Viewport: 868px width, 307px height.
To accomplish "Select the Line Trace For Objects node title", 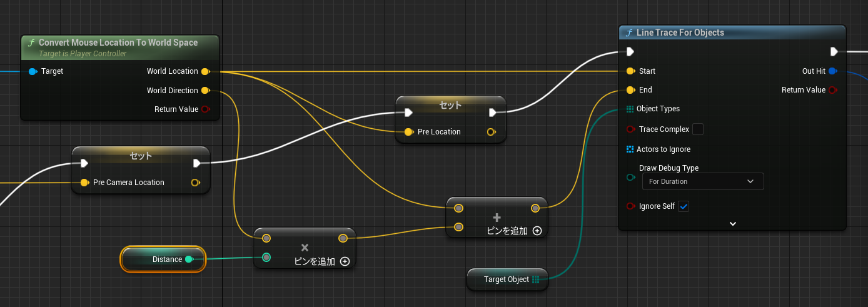I will 680,33.
